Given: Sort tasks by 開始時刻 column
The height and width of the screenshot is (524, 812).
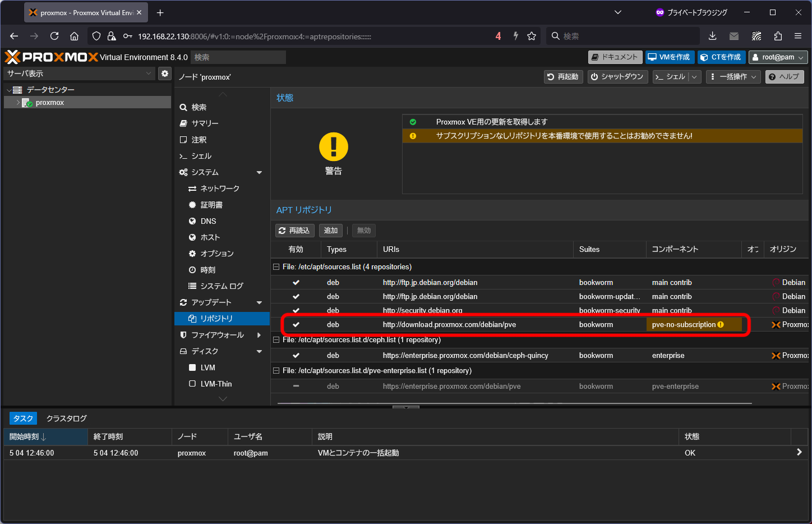Looking at the screenshot, I should 45,436.
